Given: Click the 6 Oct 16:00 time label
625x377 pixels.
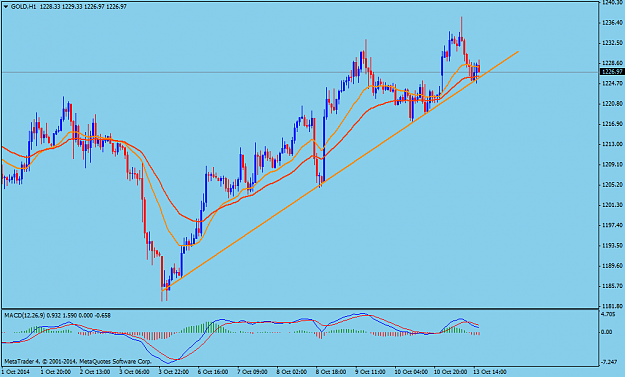Looking at the screenshot, I should coord(213,372).
